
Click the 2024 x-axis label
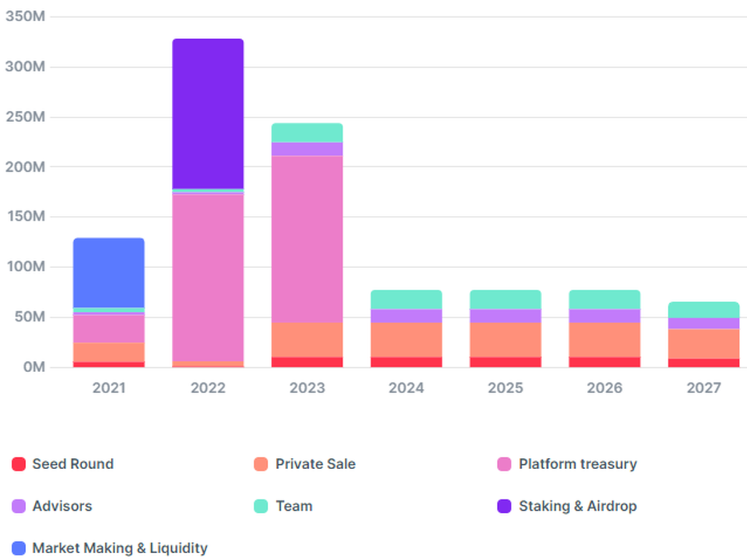tap(406, 388)
